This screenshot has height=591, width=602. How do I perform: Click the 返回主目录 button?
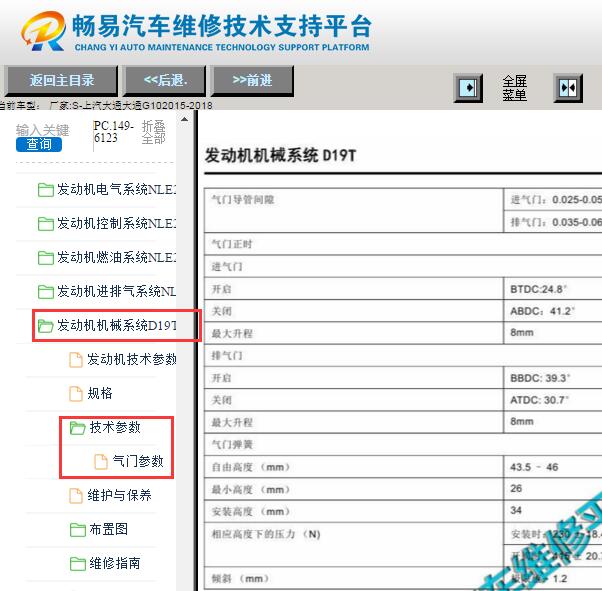[x=61, y=80]
